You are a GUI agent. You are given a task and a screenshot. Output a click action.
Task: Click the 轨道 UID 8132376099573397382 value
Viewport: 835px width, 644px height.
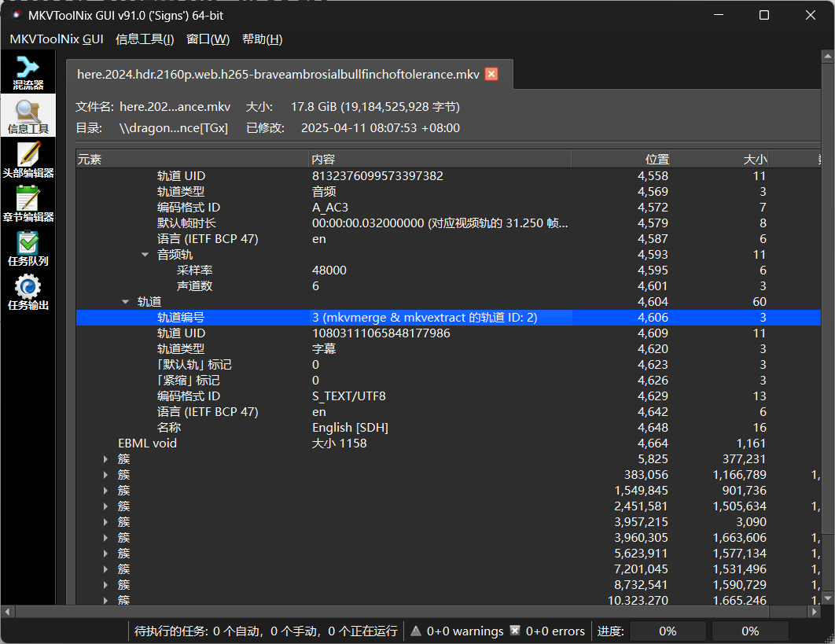377,176
